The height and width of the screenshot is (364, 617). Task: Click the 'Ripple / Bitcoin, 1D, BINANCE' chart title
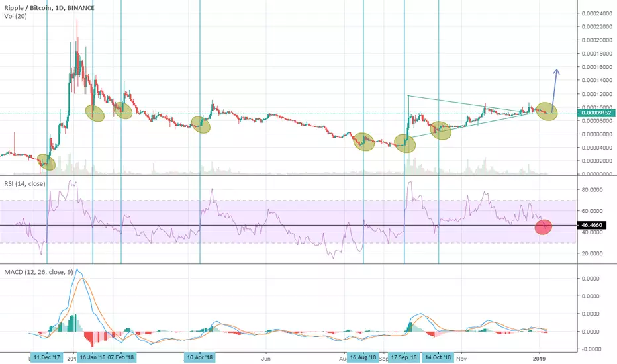tap(49, 7)
